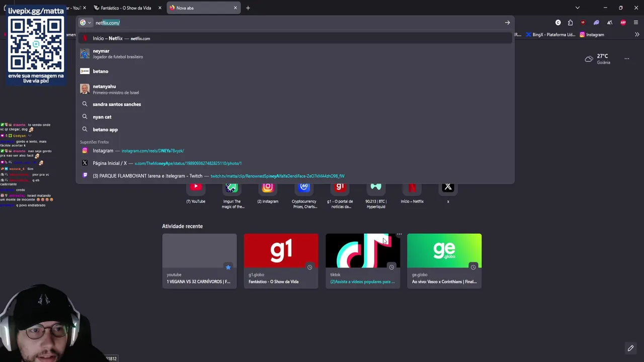
Task: Open the g1.globo Fantástico recent card
Action: point(281,260)
